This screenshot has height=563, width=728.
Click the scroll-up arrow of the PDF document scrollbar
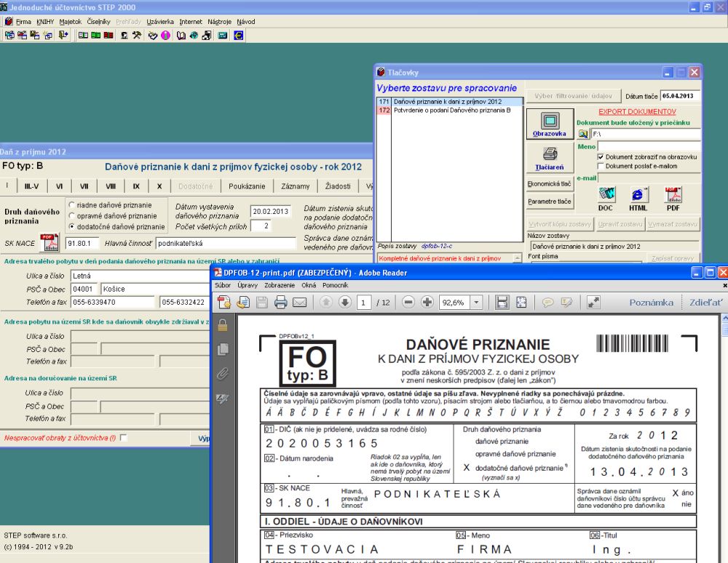pyautogui.click(x=724, y=319)
